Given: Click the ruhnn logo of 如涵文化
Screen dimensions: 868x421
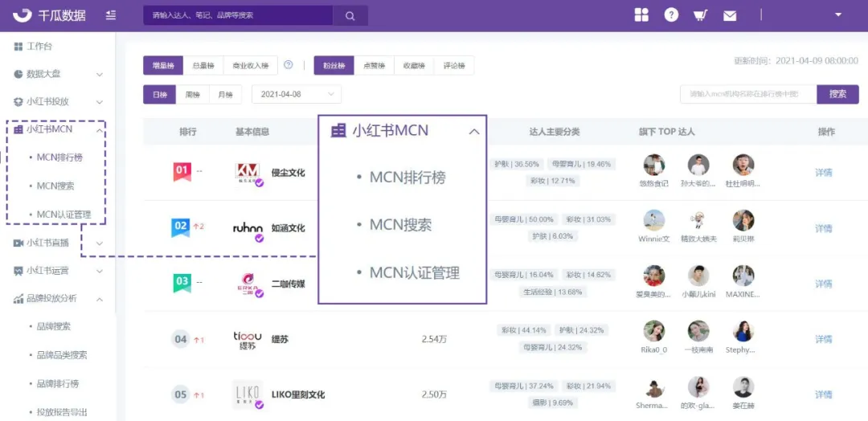Looking at the screenshot, I should [x=248, y=227].
